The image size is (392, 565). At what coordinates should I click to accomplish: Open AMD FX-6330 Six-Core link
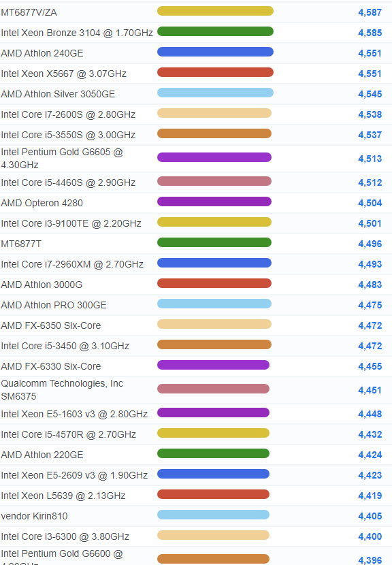click(51, 366)
